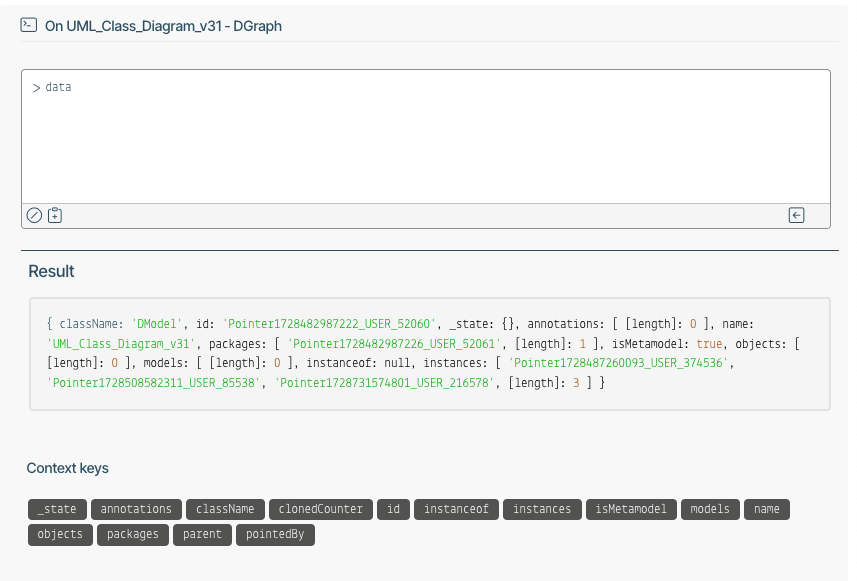Screen dimensions: 857x581
Task: Insert the objects context key
Action: tap(60, 535)
